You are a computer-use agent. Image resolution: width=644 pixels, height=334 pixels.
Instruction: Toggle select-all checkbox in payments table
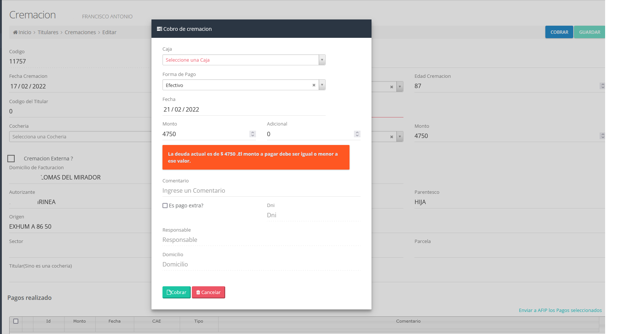(x=16, y=321)
